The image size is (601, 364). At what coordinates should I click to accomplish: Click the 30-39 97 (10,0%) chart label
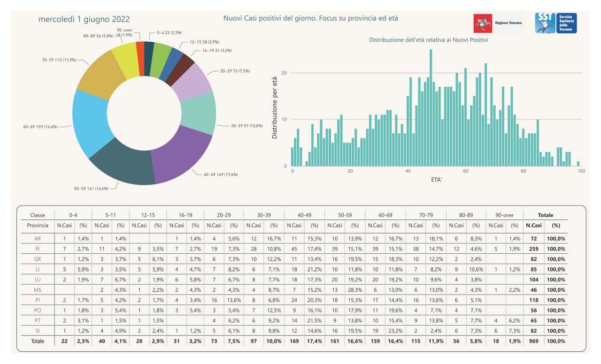247,126
